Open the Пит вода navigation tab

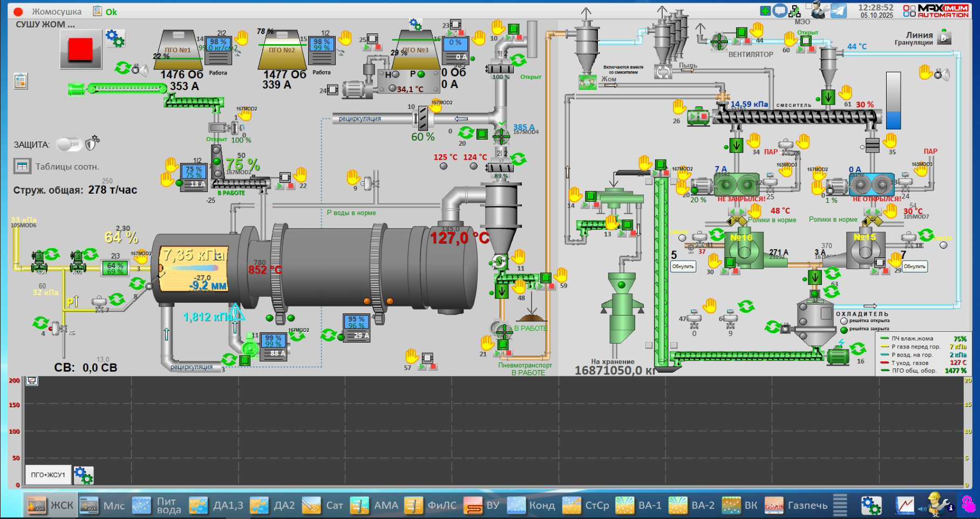157,506
